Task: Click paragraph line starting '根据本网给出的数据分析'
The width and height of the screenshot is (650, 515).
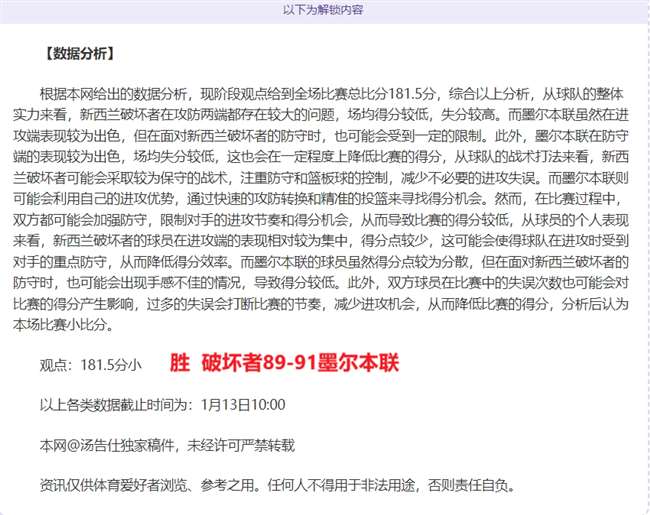Action: click(332, 94)
